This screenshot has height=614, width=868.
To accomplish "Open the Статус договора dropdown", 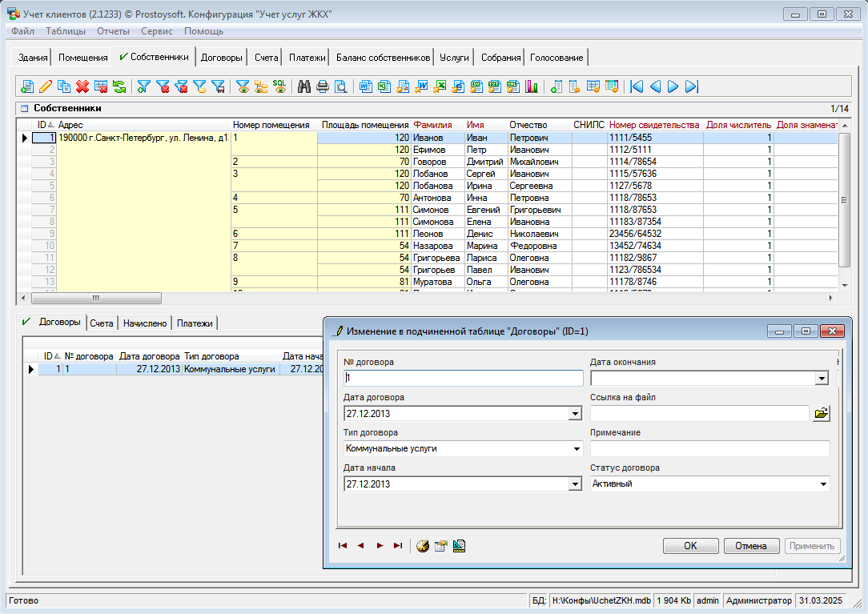I will click(822, 484).
